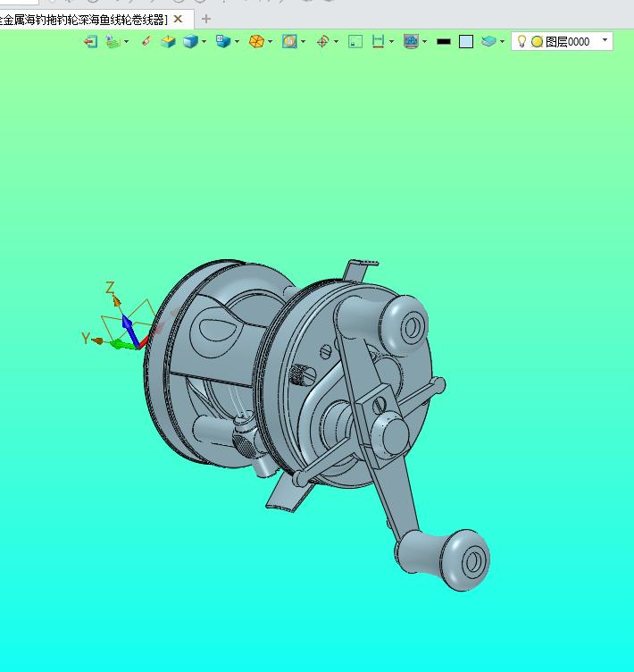
Task: Click the yellow-topped box icon
Action: tap(168, 41)
